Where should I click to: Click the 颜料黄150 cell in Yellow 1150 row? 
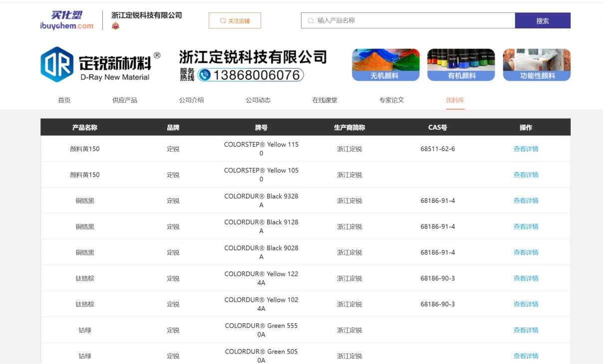tap(85, 149)
